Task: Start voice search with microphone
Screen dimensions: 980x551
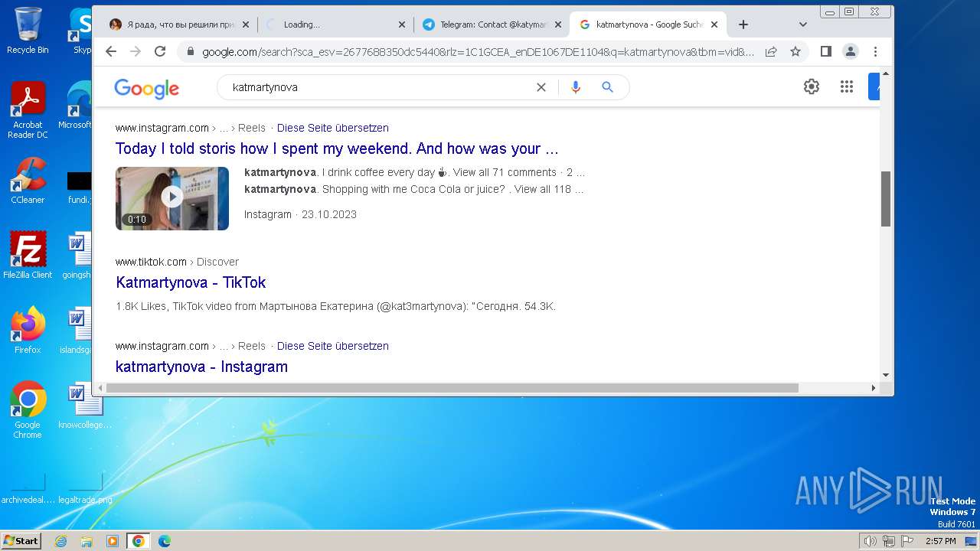Action: [576, 87]
